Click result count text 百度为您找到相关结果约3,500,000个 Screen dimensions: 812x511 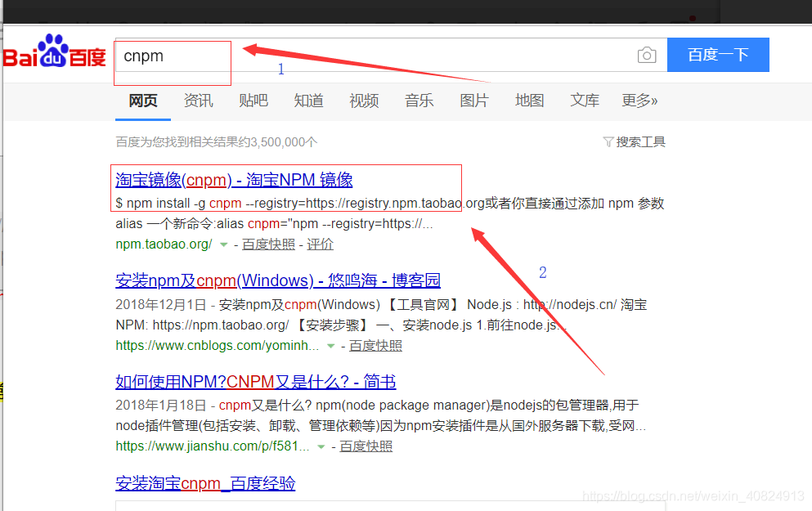217,142
